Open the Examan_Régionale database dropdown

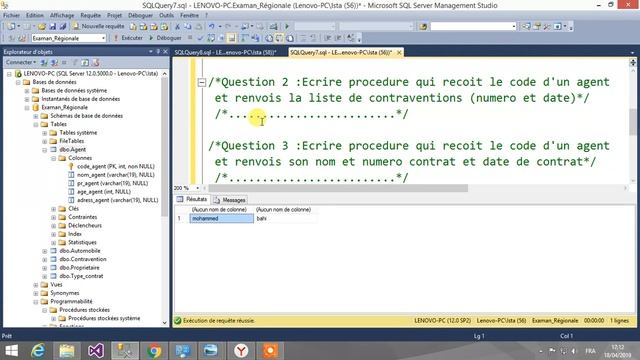coord(103,38)
